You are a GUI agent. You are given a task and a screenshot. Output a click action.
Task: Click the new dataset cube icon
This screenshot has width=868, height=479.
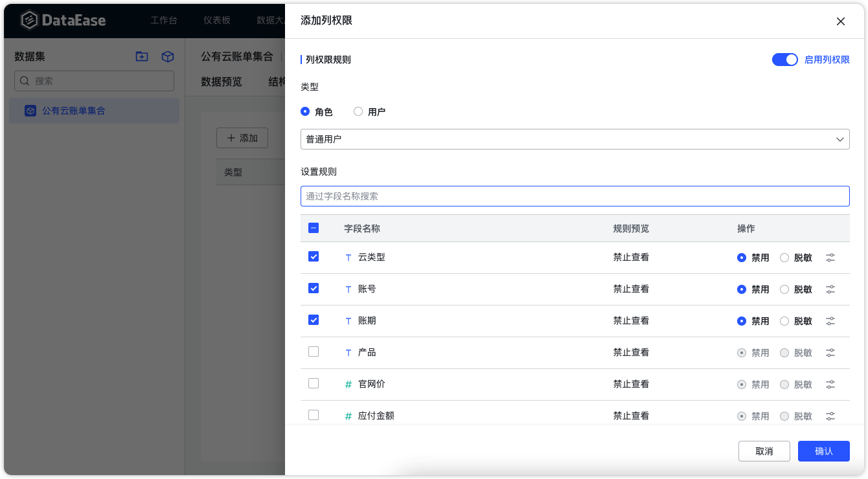click(x=168, y=56)
